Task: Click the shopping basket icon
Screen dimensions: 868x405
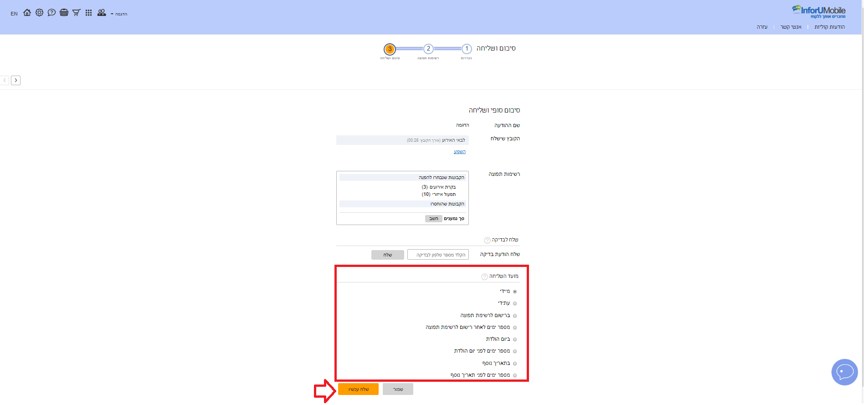Action: pyautogui.click(x=64, y=13)
